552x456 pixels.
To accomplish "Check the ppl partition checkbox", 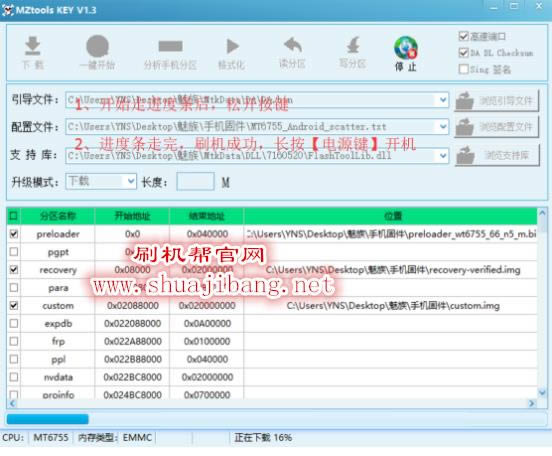I will pos(14,360).
